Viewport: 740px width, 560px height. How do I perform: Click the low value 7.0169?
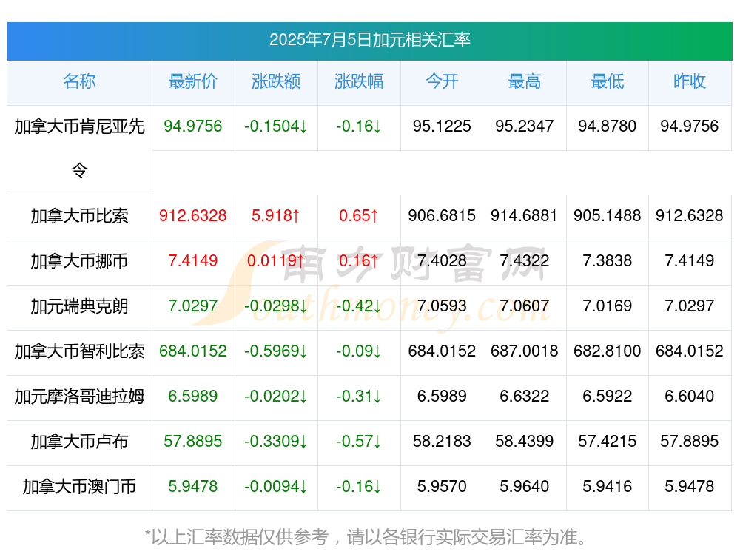[x=608, y=306]
